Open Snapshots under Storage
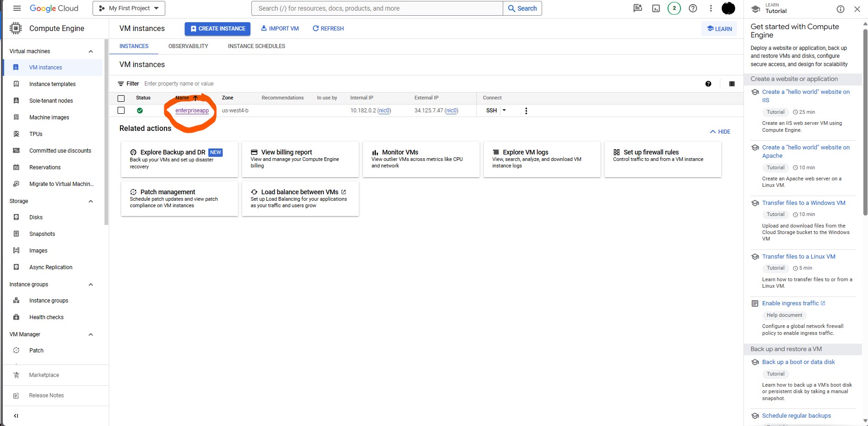This screenshot has width=868, height=426. pyautogui.click(x=42, y=234)
